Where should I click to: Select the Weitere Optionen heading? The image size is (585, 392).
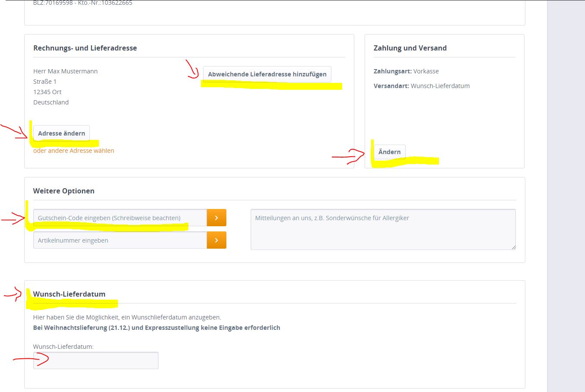point(64,191)
